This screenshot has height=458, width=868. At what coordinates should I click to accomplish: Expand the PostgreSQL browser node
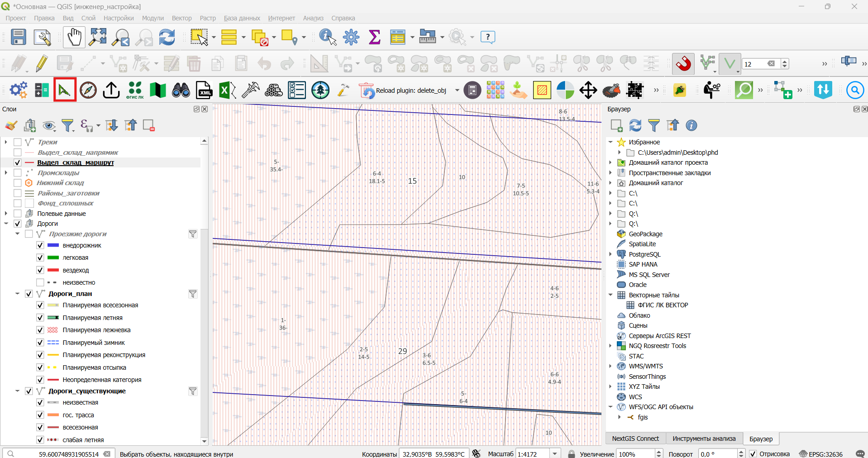pos(610,254)
